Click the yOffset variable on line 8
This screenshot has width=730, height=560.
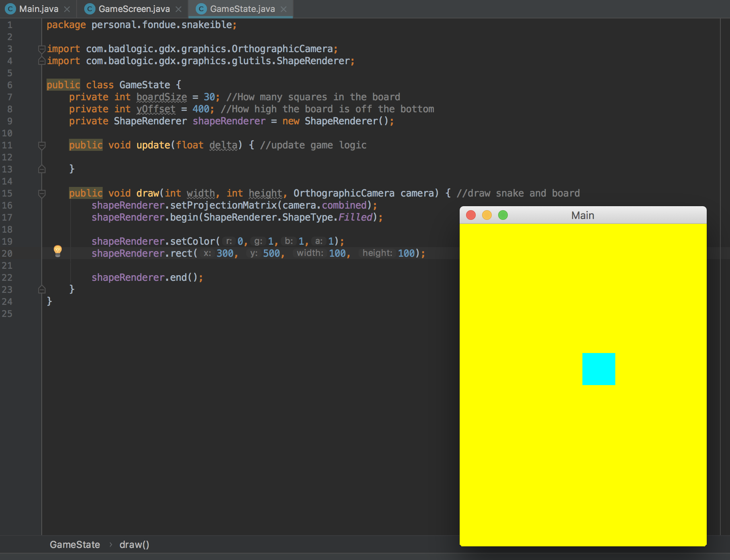tap(156, 109)
